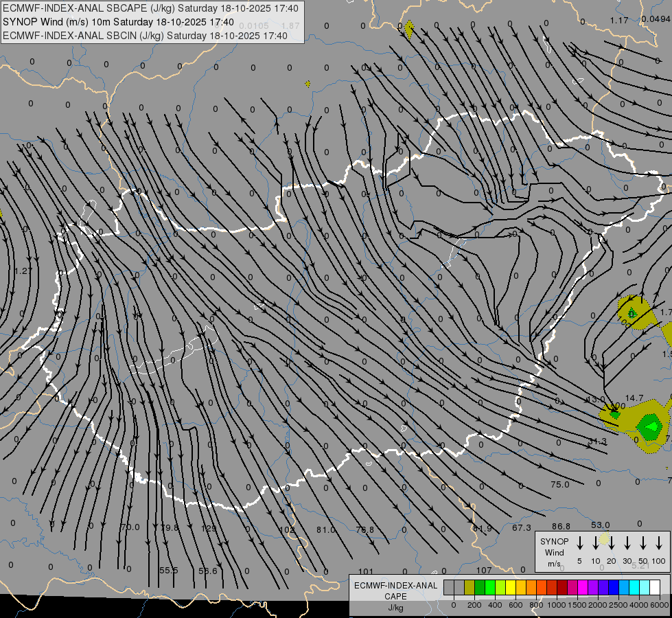Click the dark red swatch after 1000
The image size is (672, 618).
coord(562,588)
